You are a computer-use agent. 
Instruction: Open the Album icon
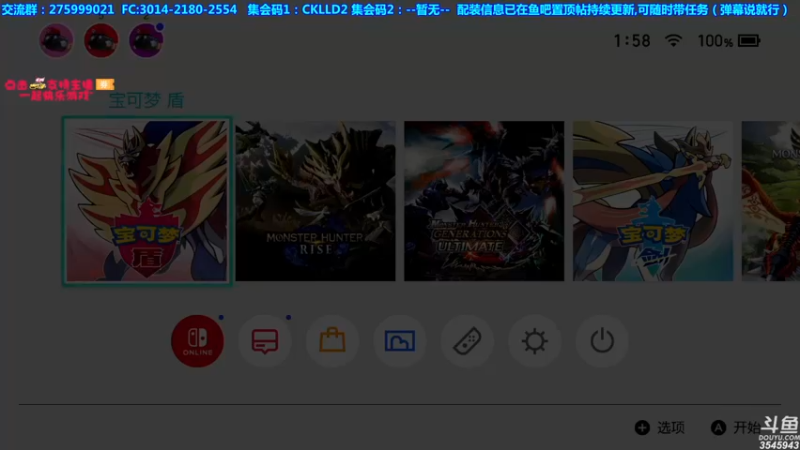pos(399,341)
